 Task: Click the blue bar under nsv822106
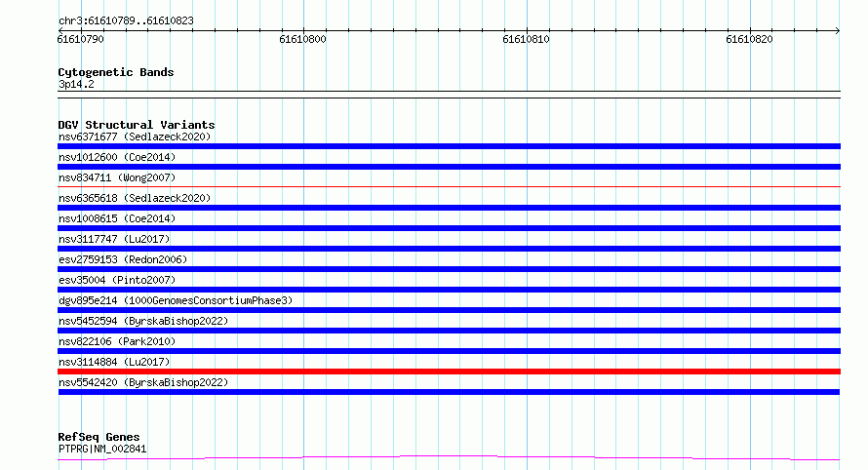(449, 351)
